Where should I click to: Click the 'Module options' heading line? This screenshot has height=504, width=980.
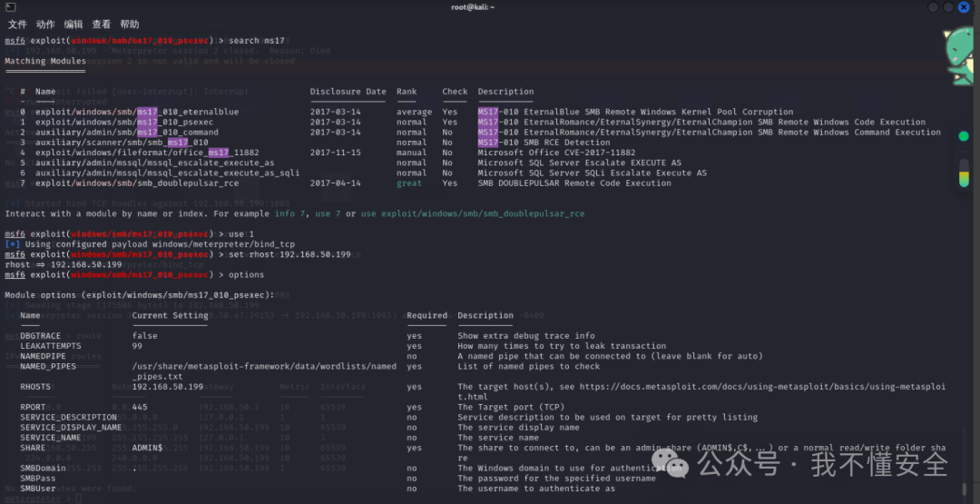pyautogui.click(x=140, y=295)
